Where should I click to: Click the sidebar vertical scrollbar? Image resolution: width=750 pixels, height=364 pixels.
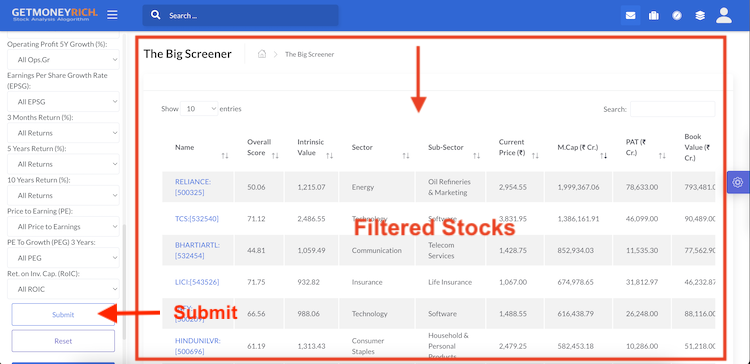(124, 282)
